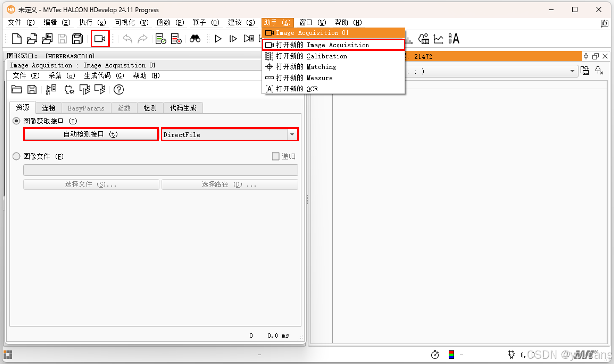Click the open program toolbar icon
614x364 pixels.
pyautogui.click(x=32, y=39)
